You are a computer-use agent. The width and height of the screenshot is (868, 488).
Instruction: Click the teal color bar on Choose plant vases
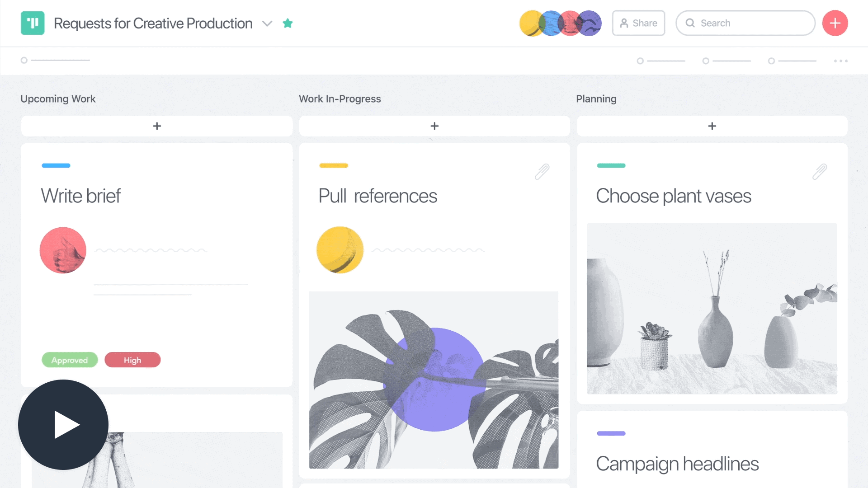click(611, 165)
